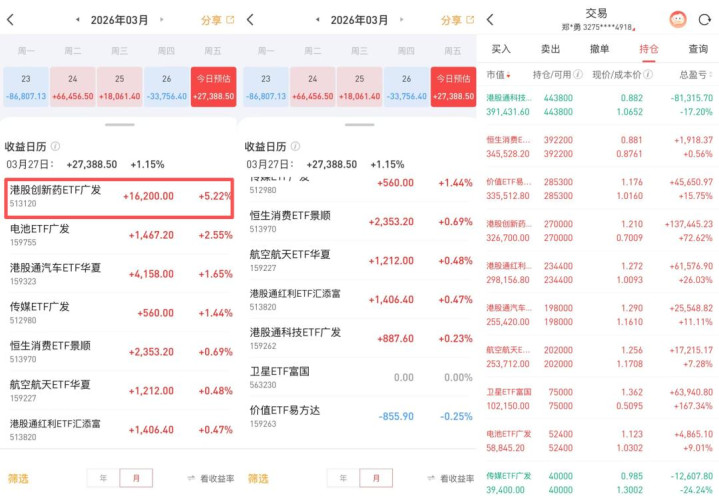Open 恒生消费ETF景顺 row on middle screen
The width and height of the screenshot is (719, 496).
(x=360, y=221)
